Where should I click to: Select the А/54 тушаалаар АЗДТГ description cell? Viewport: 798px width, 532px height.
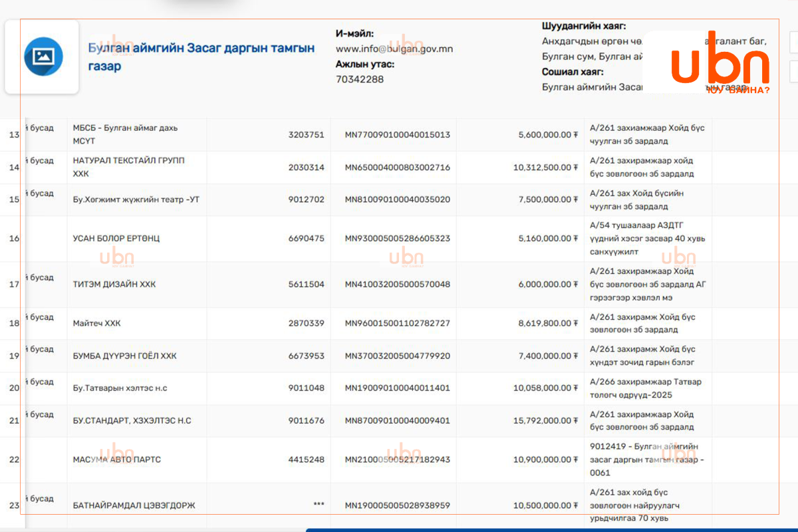[648, 238]
